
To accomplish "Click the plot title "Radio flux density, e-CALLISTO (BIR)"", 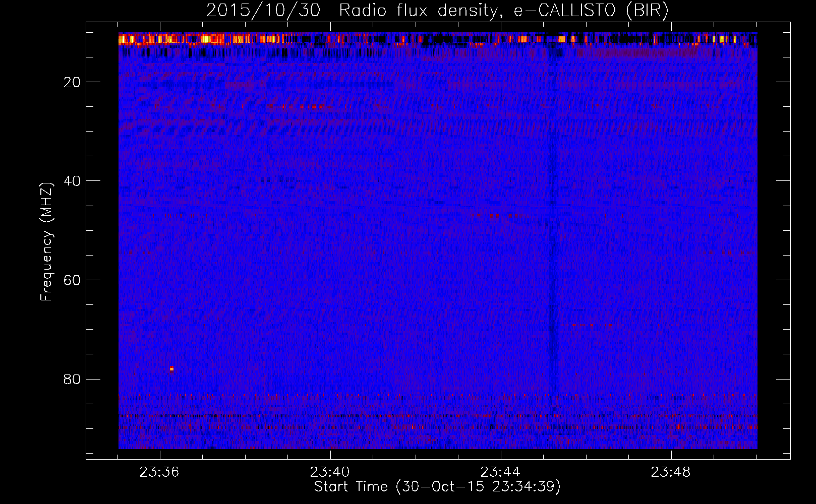I will click(504, 11).
